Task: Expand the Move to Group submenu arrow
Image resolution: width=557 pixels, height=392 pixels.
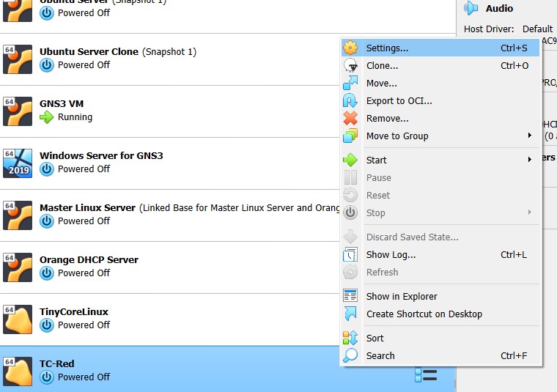Action: pyautogui.click(x=530, y=136)
